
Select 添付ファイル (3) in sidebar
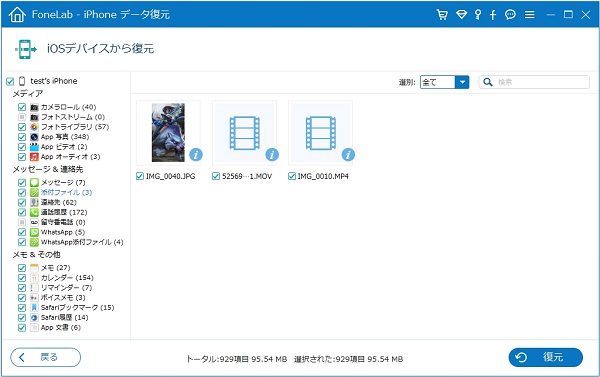point(67,192)
